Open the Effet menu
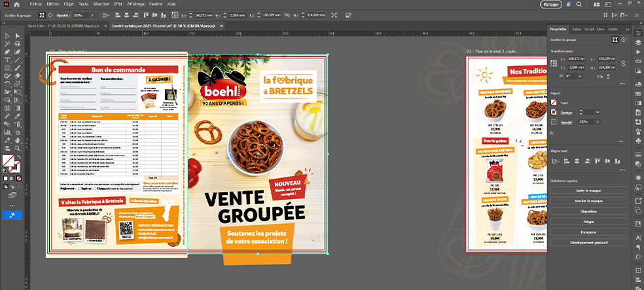The width and height of the screenshot is (644, 290). (x=118, y=4)
